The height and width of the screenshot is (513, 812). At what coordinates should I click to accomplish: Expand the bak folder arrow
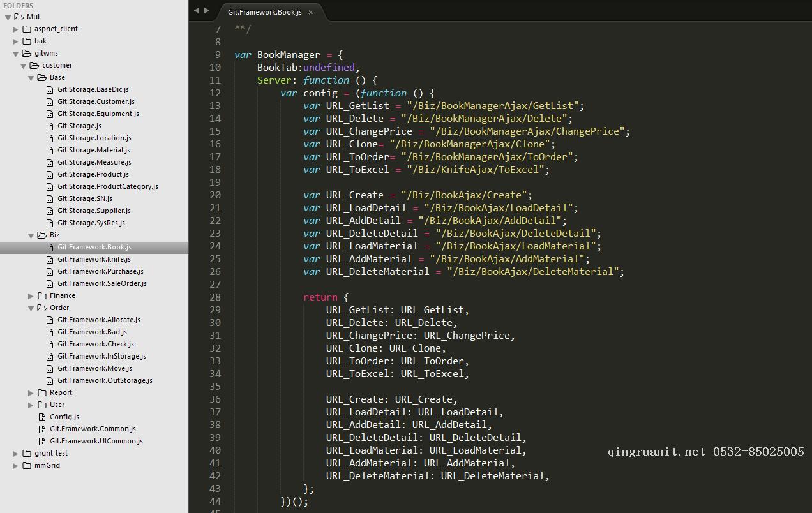coord(15,41)
